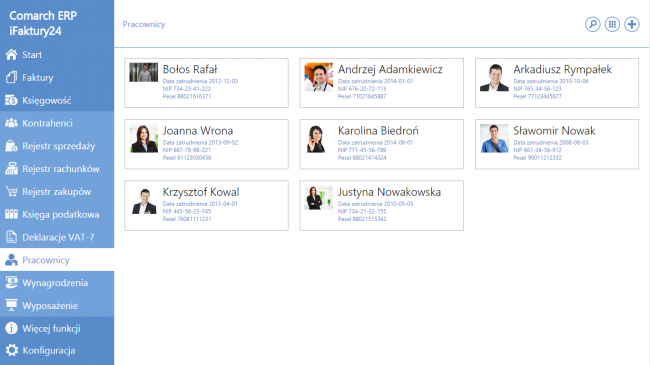Open Joanna Wrona employee card
The image size is (650, 365).
[x=206, y=144]
